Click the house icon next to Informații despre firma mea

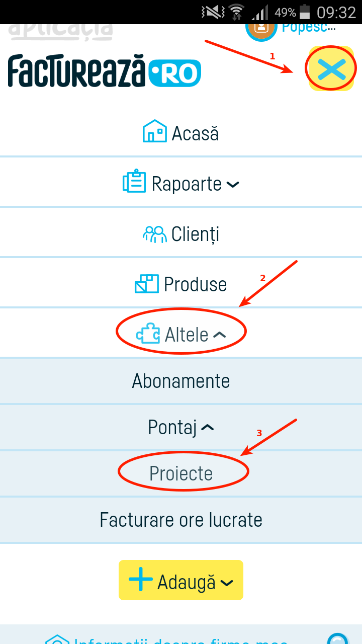pos(58,640)
